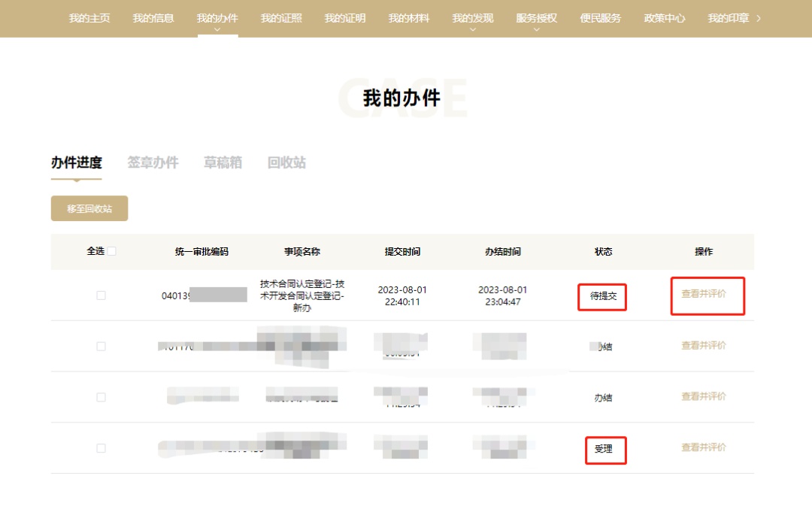
Task: Visit 政策中心 from the top navigation
Action: coord(664,18)
